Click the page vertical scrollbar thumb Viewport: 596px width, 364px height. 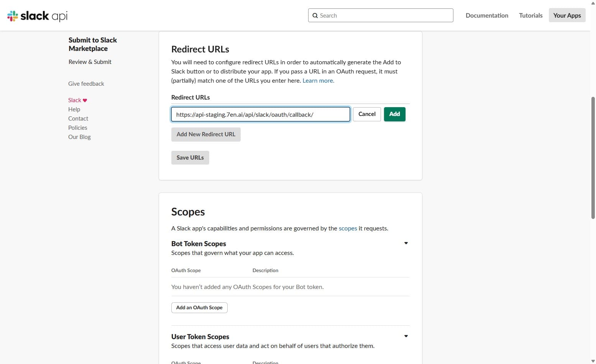[593, 158]
